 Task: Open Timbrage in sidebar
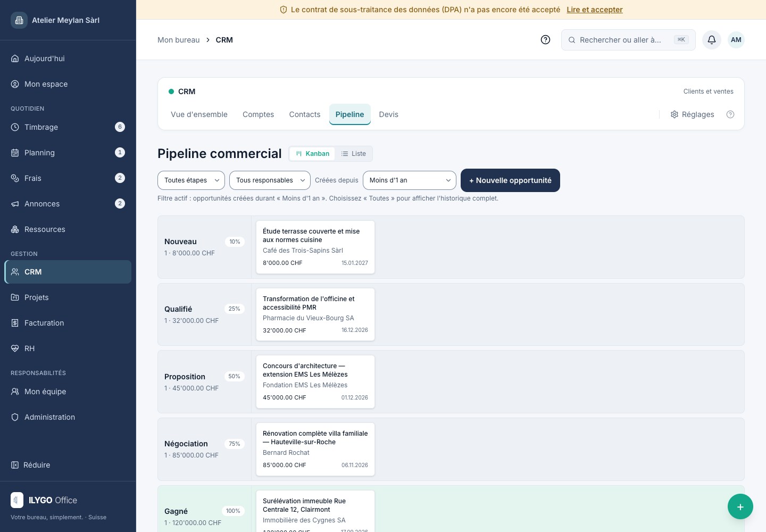[x=68, y=127]
